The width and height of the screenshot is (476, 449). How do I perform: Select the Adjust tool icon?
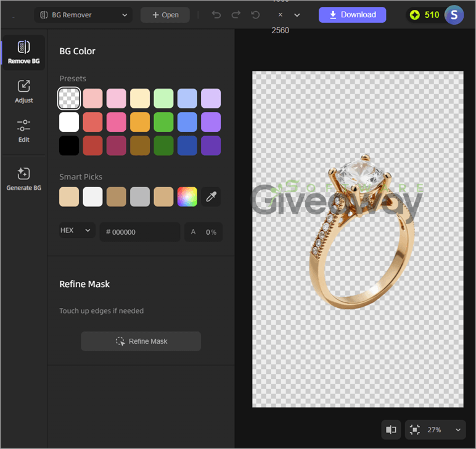point(23,86)
